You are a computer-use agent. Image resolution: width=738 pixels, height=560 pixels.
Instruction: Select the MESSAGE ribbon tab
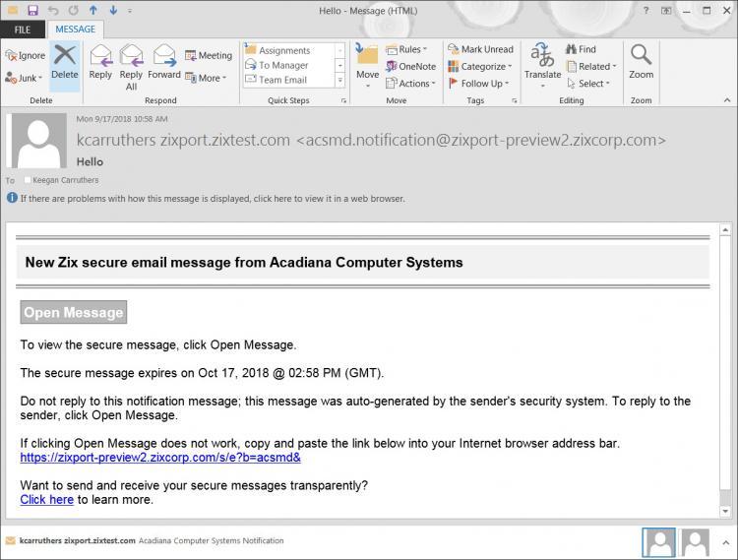tap(76, 30)
